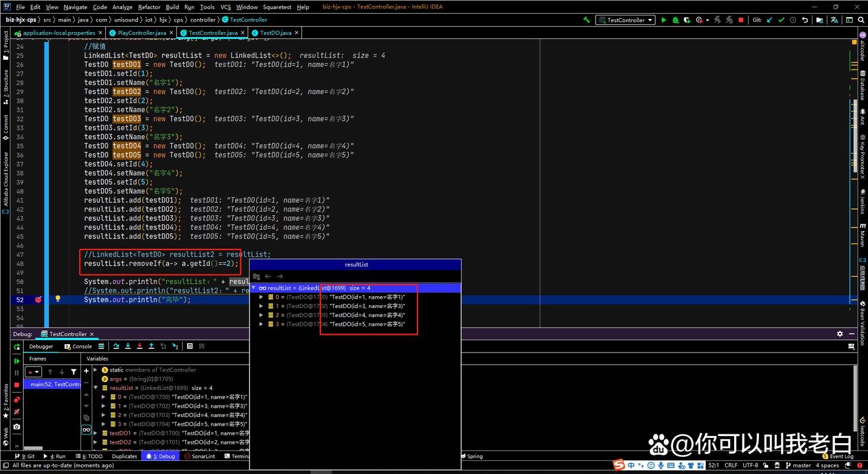Click the Frames panel horizontal scrollbar

[x=33, y=449]
